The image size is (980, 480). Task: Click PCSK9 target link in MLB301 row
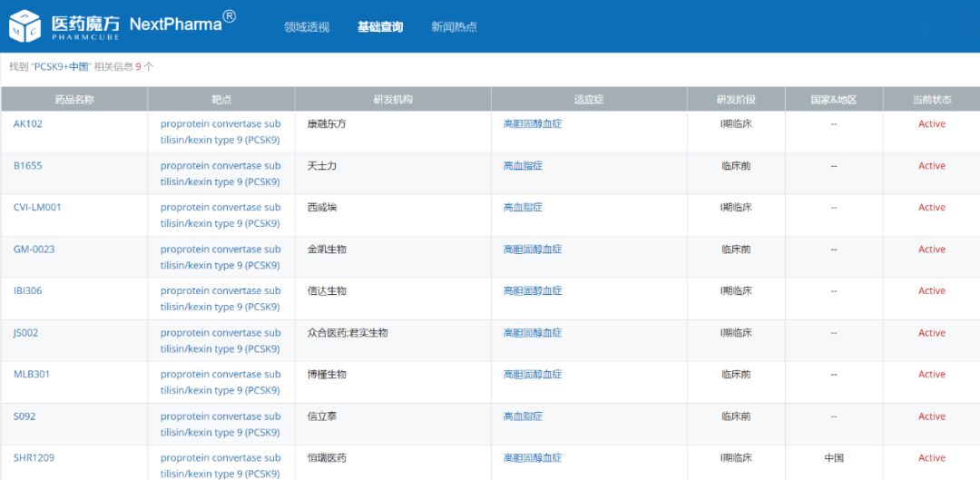pyautogui.click(x=220, y=382)
